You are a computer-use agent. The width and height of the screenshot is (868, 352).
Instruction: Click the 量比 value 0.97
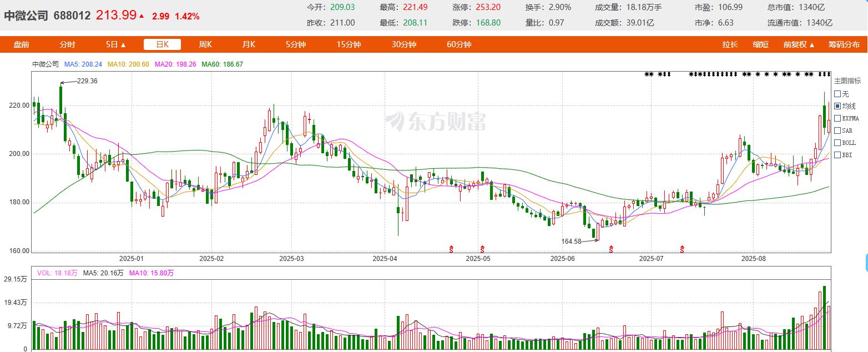[x=556, y=23]
